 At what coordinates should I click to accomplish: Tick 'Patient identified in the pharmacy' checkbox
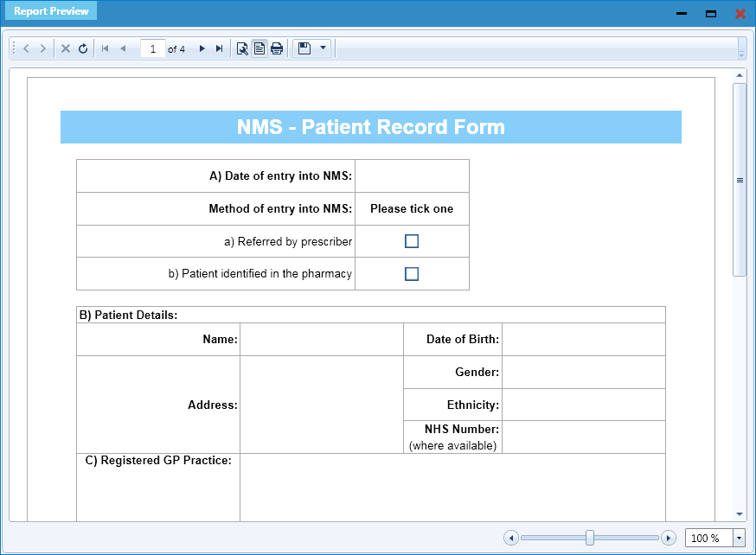point(412,274)
